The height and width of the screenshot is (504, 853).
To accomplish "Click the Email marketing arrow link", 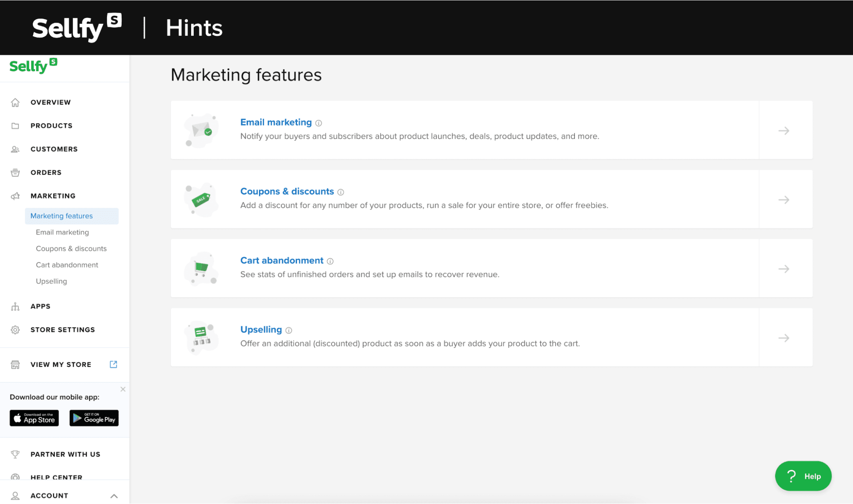I will 783,130.
